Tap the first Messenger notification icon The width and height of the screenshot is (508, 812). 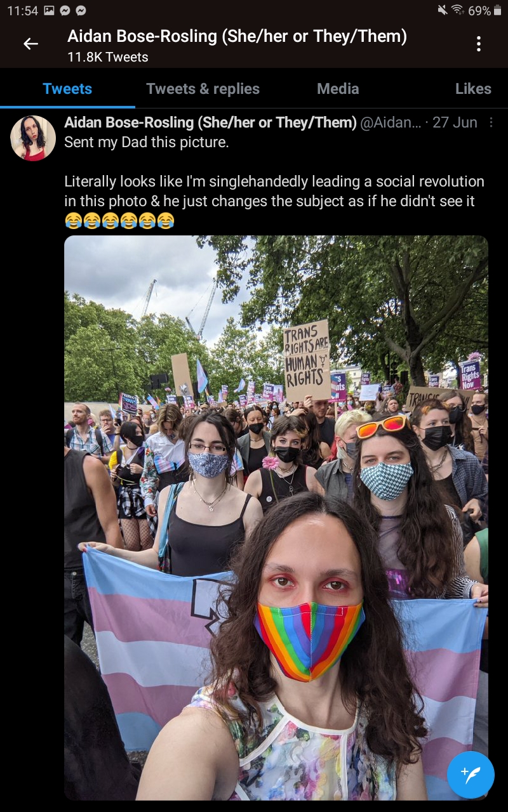[x=65, y=11]
